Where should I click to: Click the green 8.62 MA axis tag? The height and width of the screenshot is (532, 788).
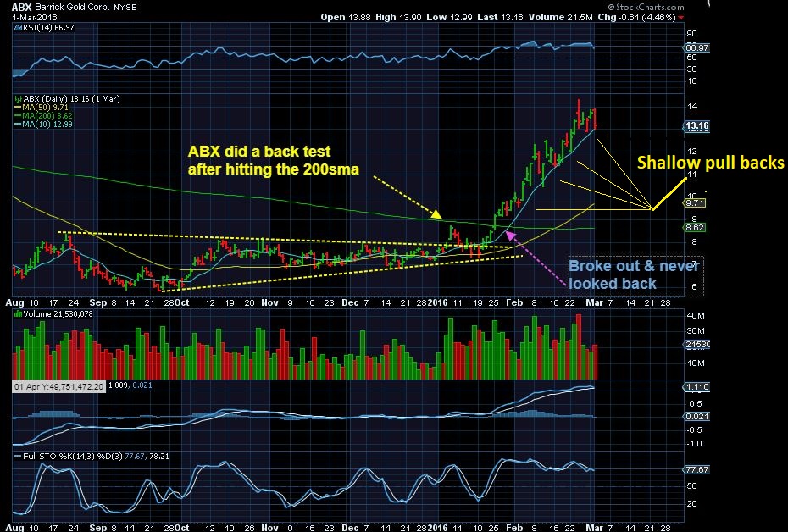click(695, 228)
